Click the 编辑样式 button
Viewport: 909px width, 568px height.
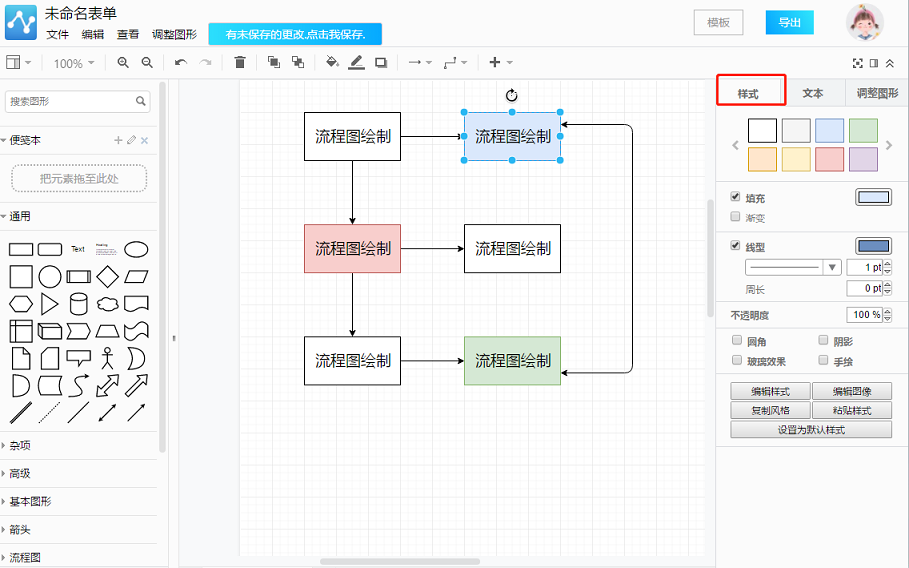point(770,391)
